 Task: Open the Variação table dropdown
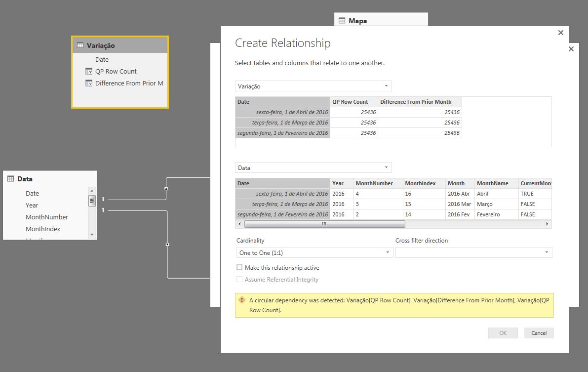point(313,86)
